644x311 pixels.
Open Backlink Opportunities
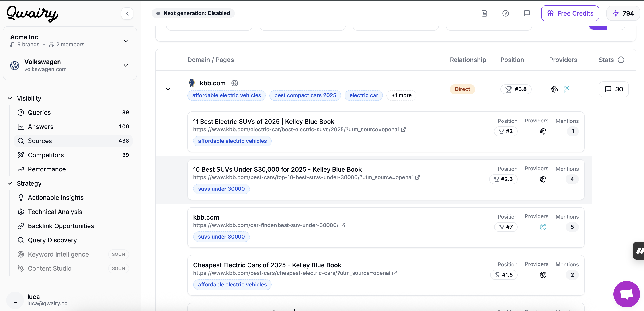[x=73, y=226]
